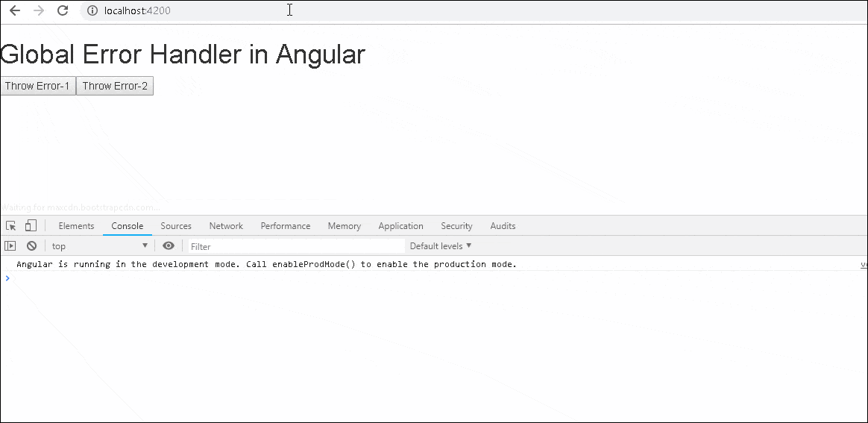Show the console sidebar icon
The height and width of the screenshot is (423, 868).
[10, 246]
